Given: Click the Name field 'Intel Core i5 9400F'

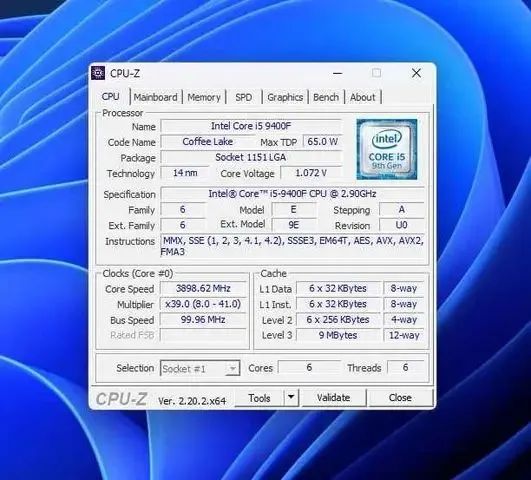Looking at the screenshot, I should 251,126.
